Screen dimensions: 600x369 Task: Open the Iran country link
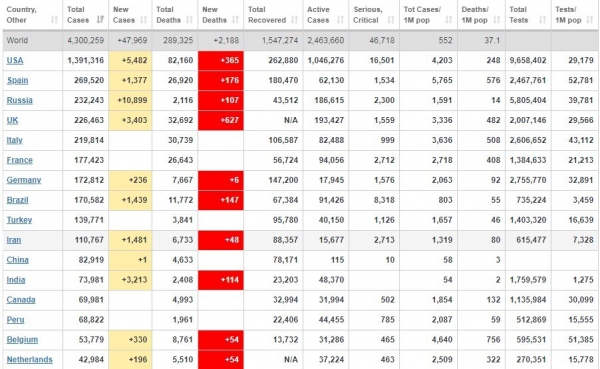point(14,240)
